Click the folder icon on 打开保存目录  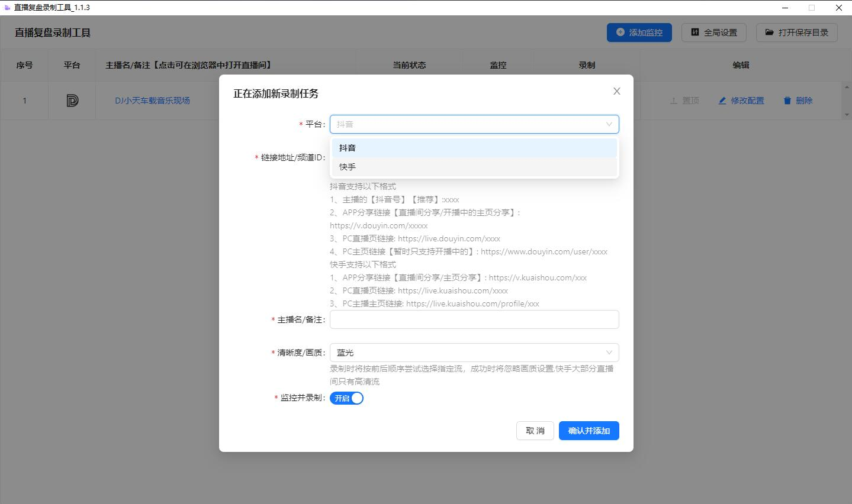(769, 33)
